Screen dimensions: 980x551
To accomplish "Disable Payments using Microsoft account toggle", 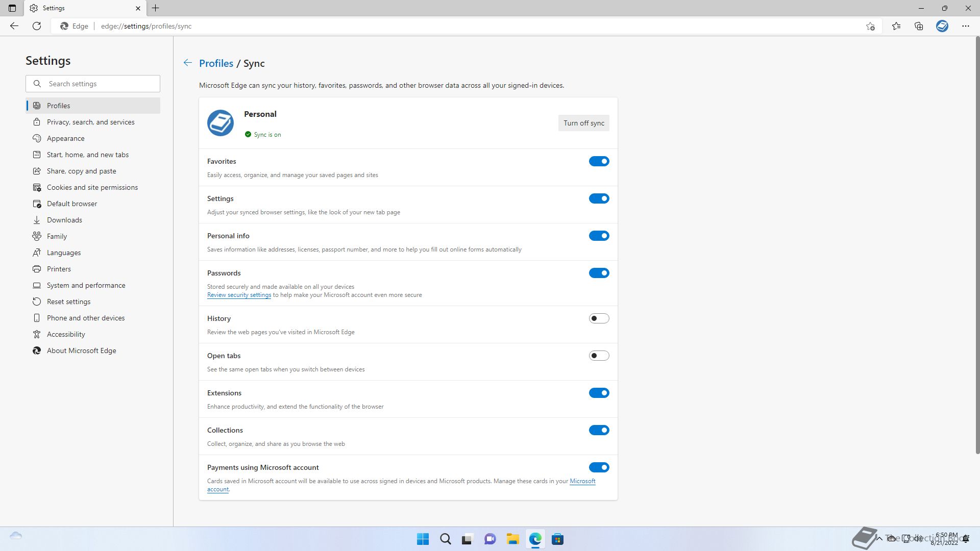I will pos(599,467).
